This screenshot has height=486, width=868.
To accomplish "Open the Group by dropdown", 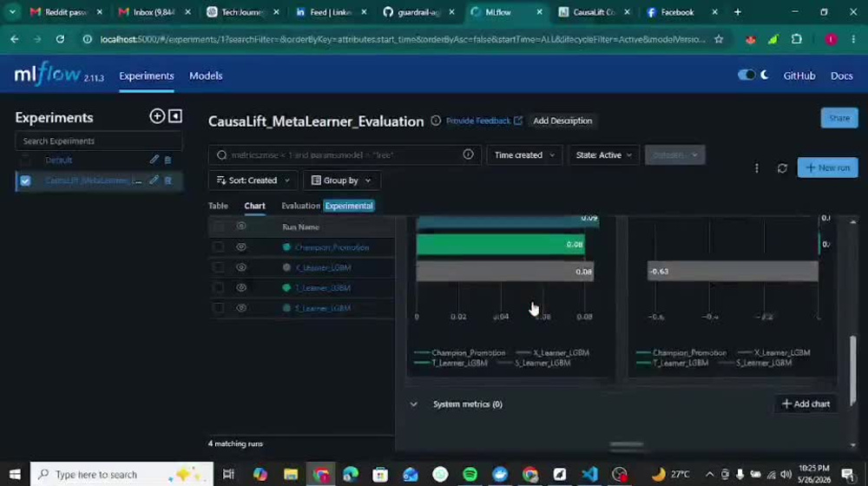I will tap(341, 181).
